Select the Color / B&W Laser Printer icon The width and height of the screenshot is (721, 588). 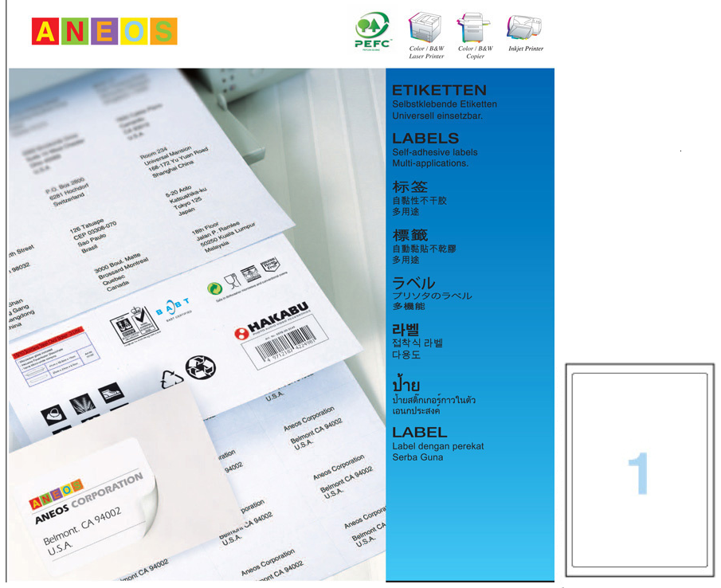pyautogui.click(x=425, y=27)
